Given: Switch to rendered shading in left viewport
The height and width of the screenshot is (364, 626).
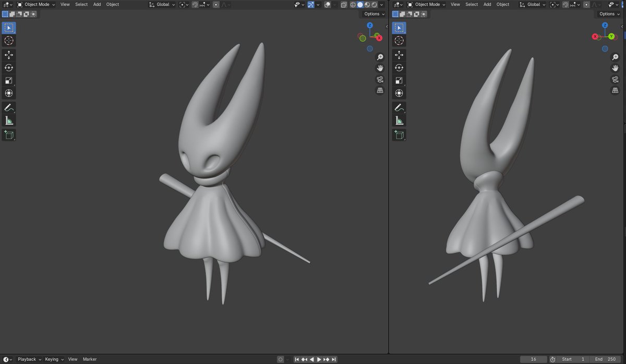Looking at the screenshot, I should [x=374, y=4].
